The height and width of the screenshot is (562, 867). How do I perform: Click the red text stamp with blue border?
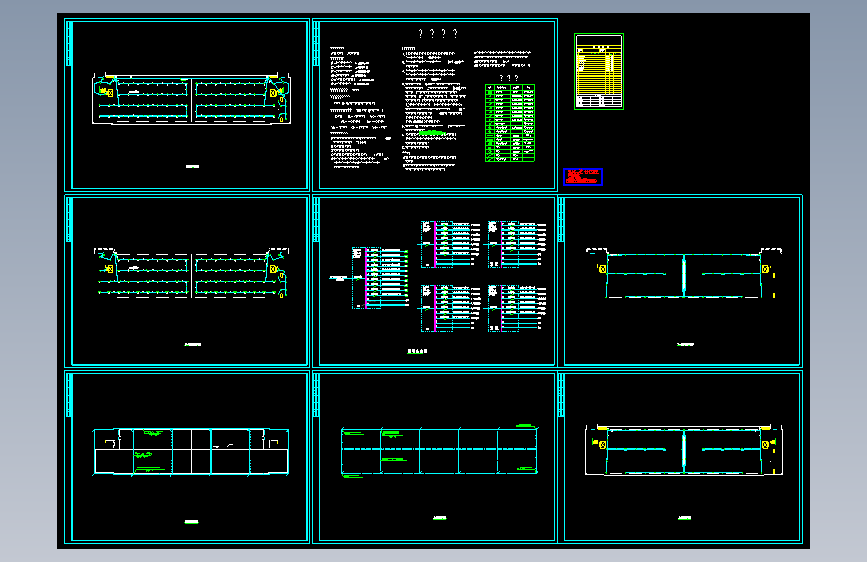pyautogui.click(x=583, y=176)
